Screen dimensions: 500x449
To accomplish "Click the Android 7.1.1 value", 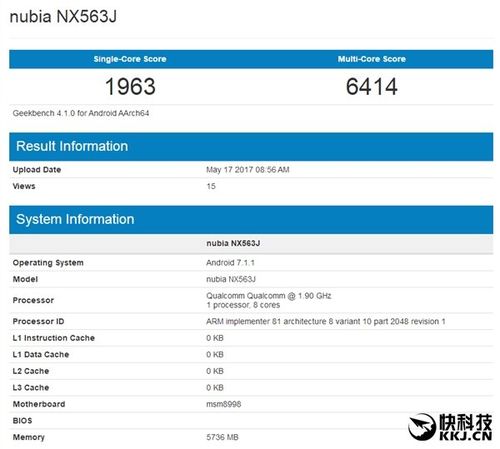I will (x=230, y=263).
